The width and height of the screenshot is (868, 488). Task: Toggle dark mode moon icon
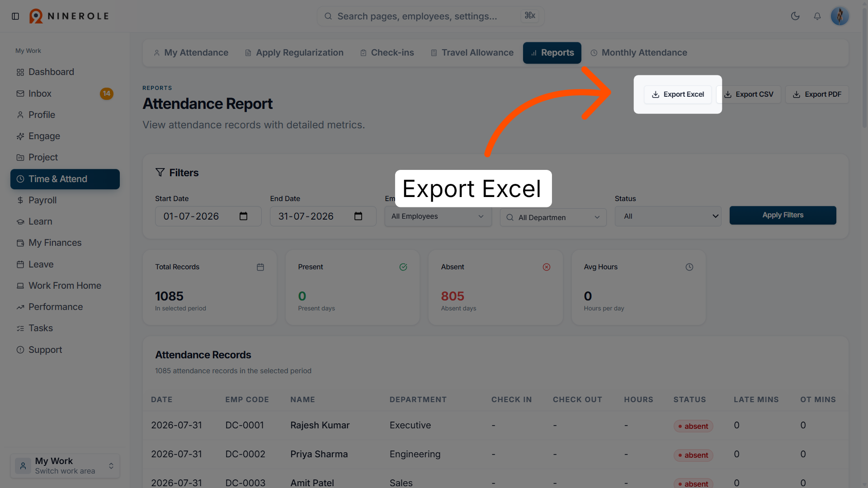[795, 16]
